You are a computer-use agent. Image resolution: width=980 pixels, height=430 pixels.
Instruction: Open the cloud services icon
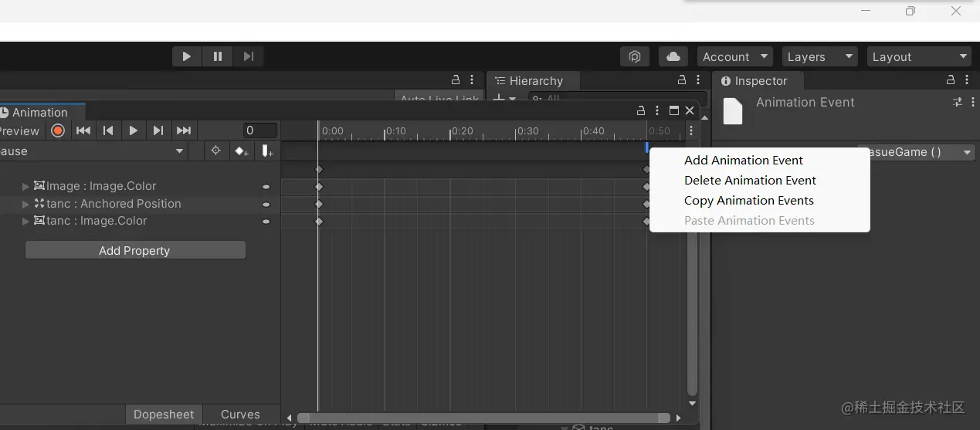(x=673, y=56)
